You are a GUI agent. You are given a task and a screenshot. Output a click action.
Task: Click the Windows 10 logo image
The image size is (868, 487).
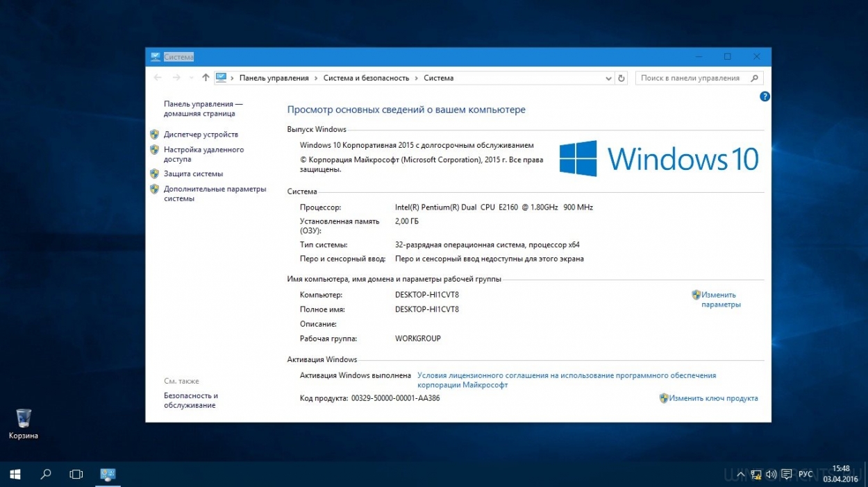[x=659, y=158]
